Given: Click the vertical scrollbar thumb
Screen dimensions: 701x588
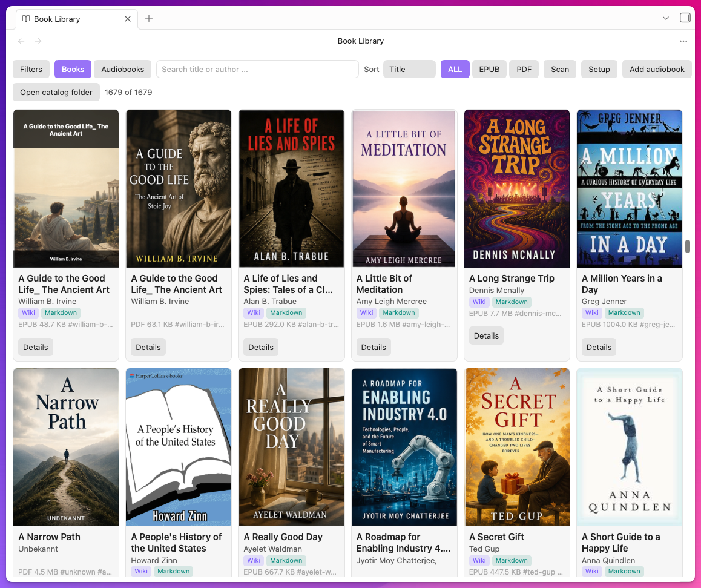Looking at the screenshot, I should click(688, 246).
